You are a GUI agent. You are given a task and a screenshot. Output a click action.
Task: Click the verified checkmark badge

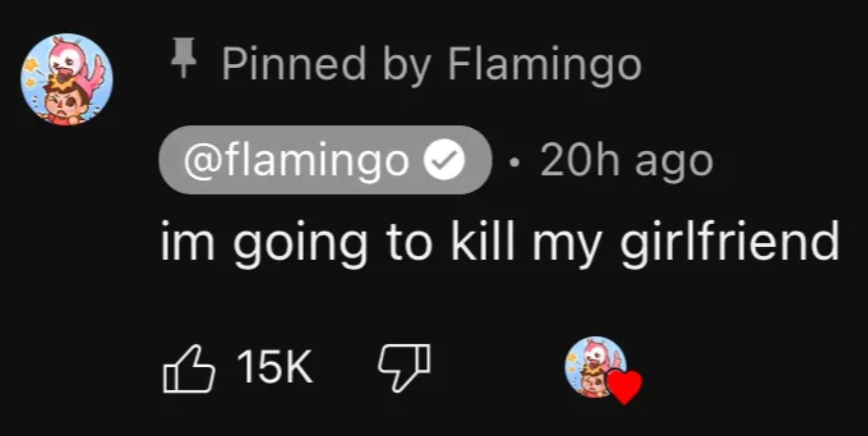[x=443, y=159]
